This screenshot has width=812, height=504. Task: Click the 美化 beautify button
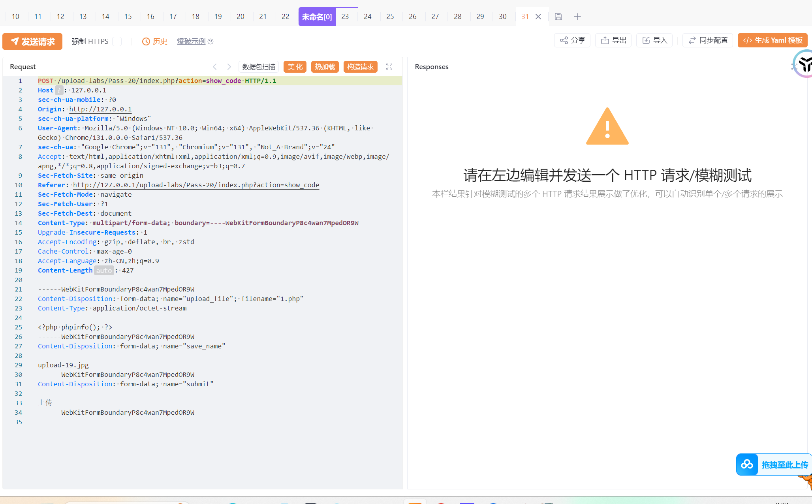point(295,67)
